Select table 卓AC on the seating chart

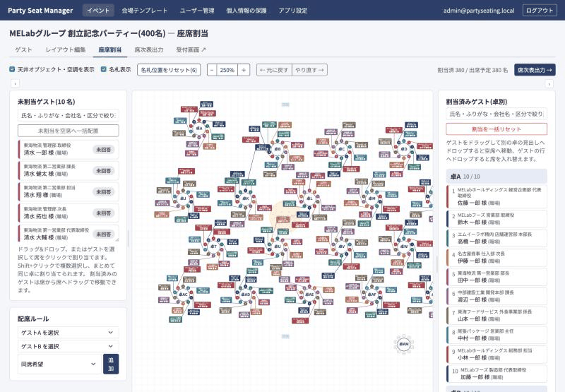[183, 295]
